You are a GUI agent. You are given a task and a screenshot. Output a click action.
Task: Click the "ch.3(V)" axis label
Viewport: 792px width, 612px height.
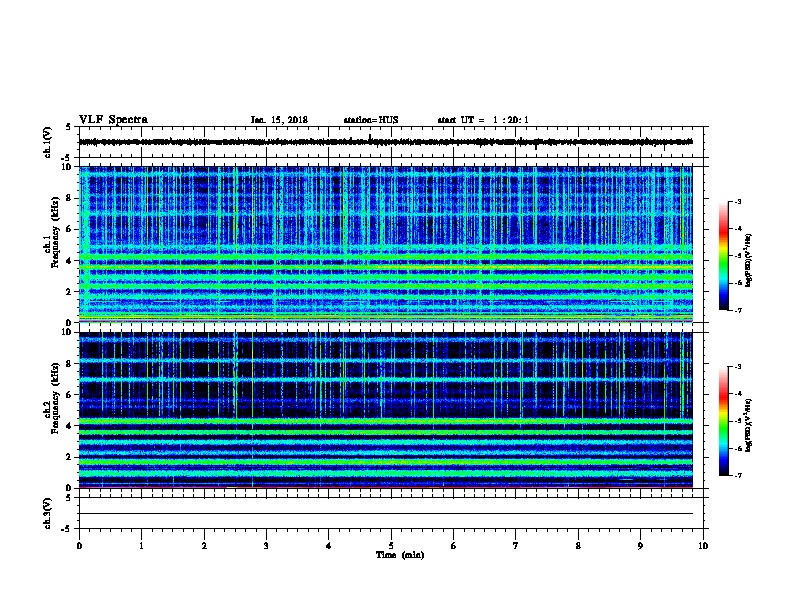click(47, 513)
